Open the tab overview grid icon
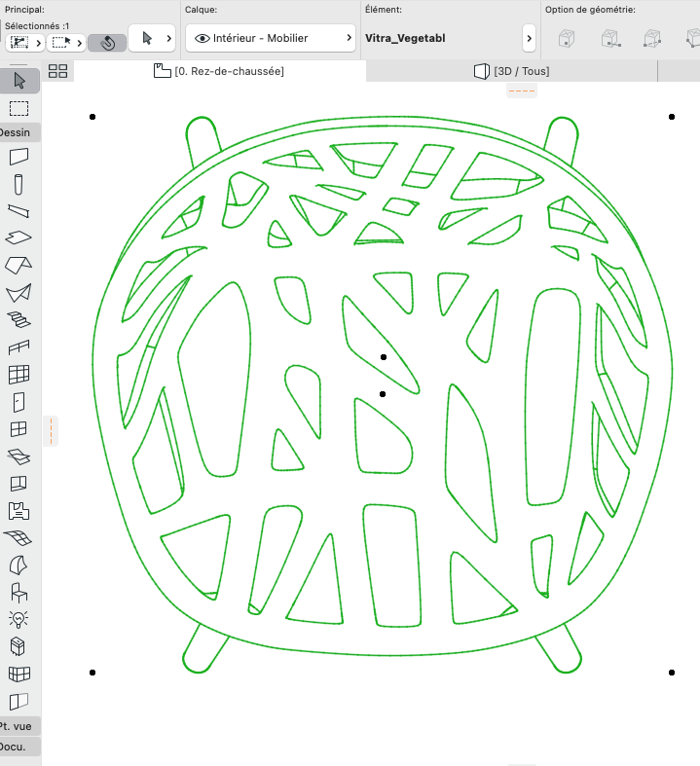 57,71
